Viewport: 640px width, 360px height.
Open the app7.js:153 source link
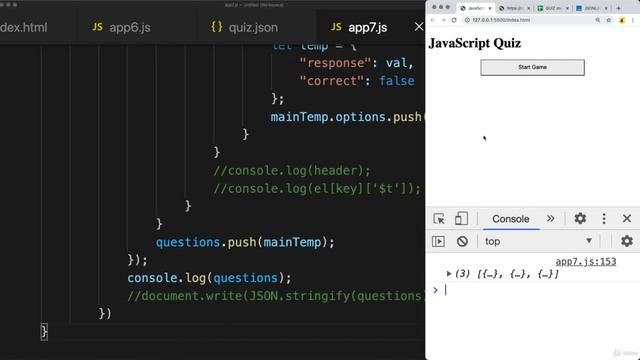pos(586,262)
